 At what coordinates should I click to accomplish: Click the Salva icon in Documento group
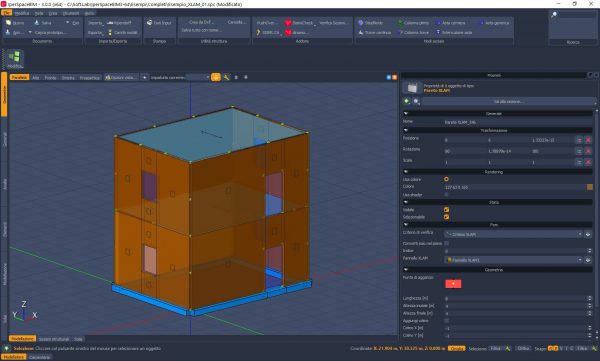click(x=37, y=23)
